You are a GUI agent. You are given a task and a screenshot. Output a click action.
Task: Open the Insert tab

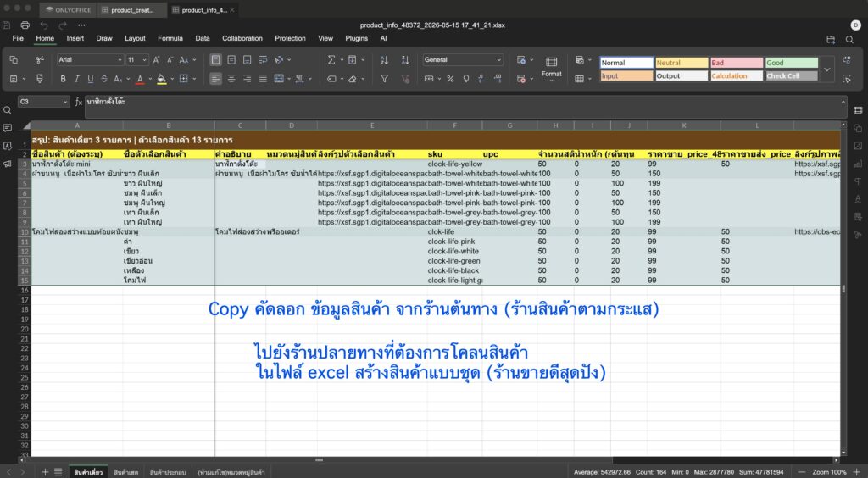coord(75,39)
